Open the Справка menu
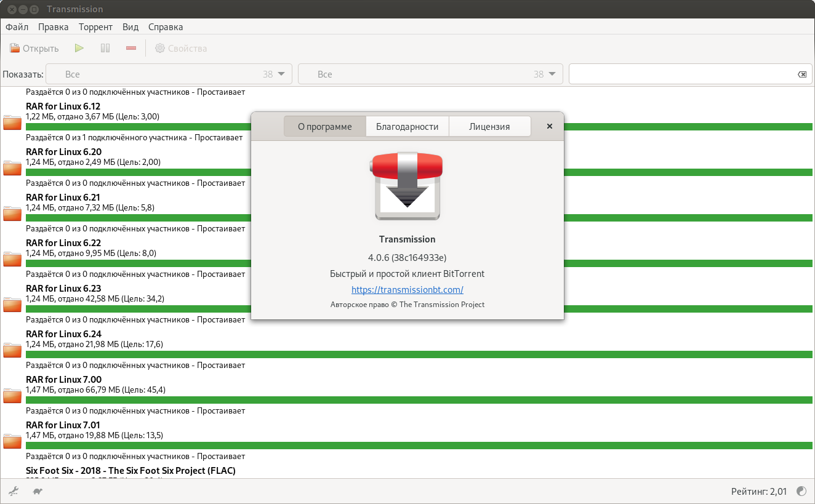This screenshot has width=815, height=504. coord(166,27)
